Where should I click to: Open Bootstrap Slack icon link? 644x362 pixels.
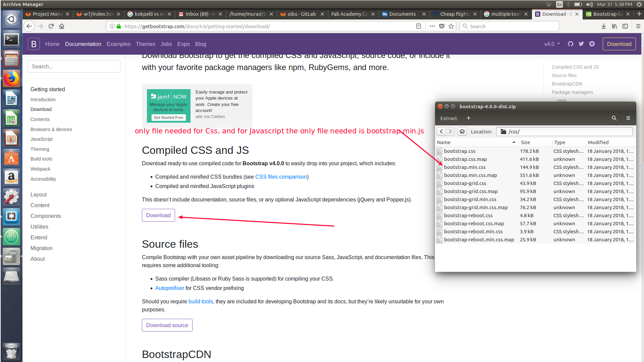click(592, 44)
